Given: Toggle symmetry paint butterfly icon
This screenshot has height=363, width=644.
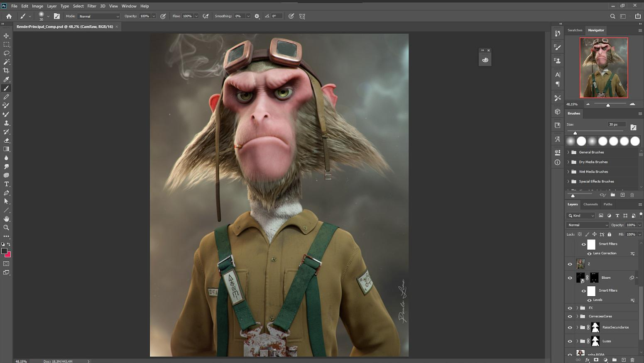Looking at the screenshot, I should pyautogui.click(x=302, y=16).
